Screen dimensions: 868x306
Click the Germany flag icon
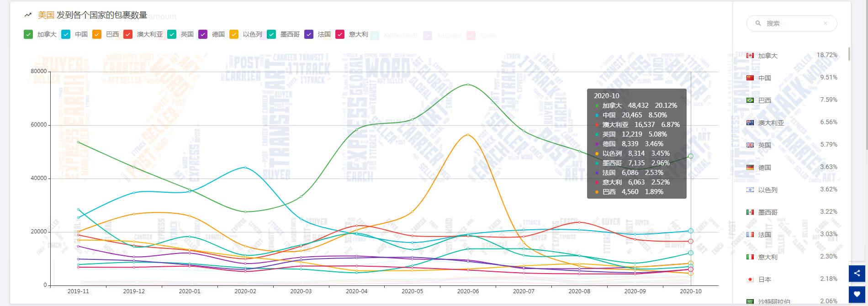(x=750, y=168)
